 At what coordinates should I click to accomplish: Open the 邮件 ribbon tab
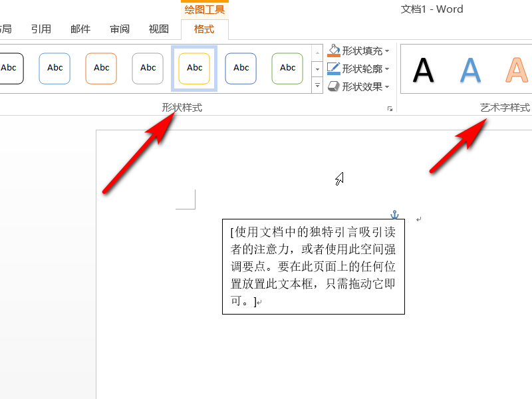(x=80, y=29)
